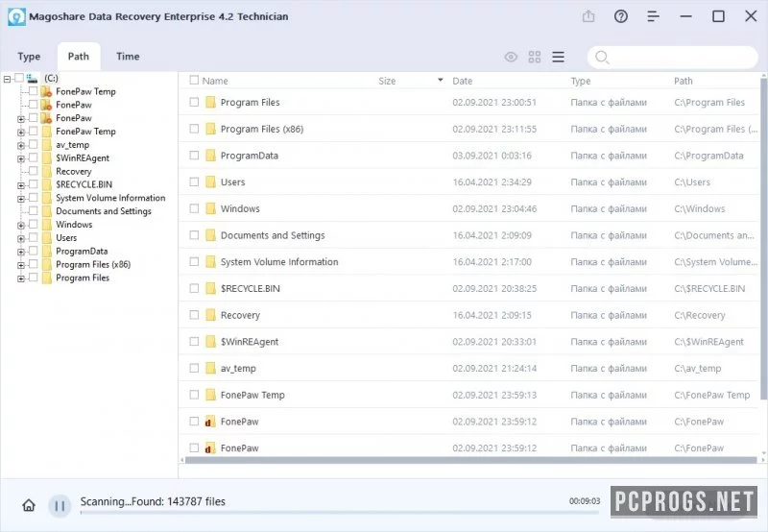Click the sort arrow beside Size
The image size is (768, 532).
[441, 80]
